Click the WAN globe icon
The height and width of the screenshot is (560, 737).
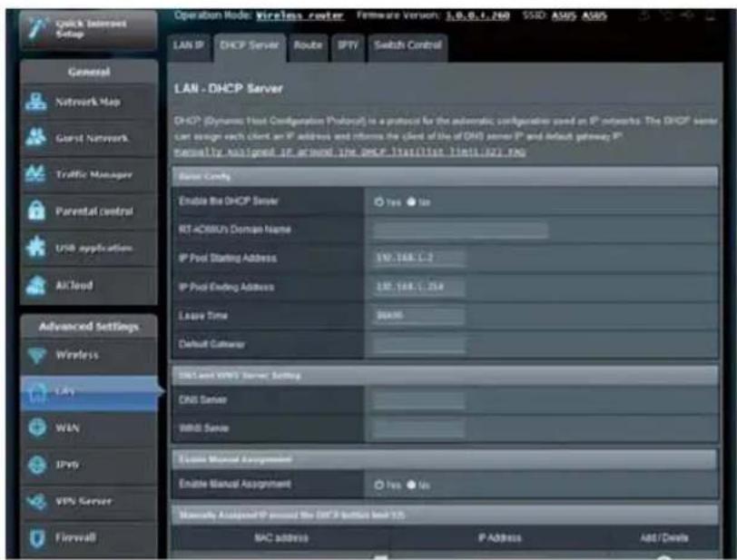[x=37, y=427]
